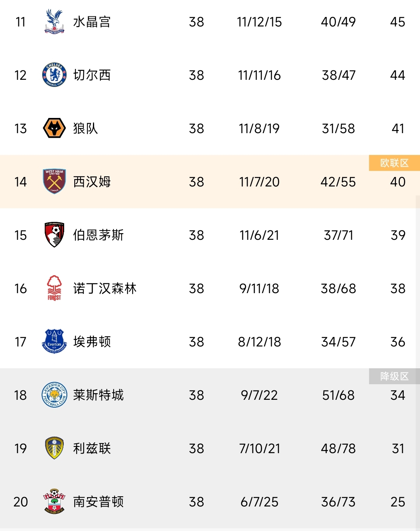Click 西汉姆 points value 40
This screenshot has width=420, height=531.
pos(397,182)
